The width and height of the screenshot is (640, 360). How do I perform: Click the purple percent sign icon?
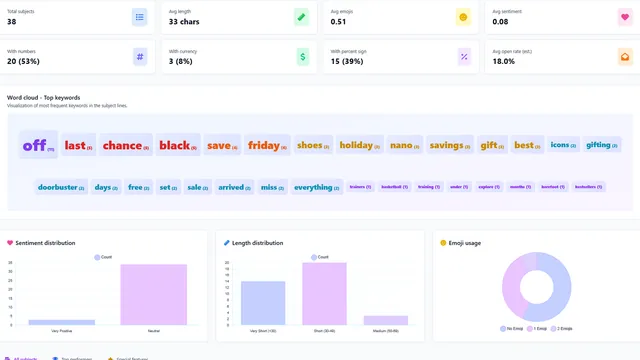tap(464, 57)
